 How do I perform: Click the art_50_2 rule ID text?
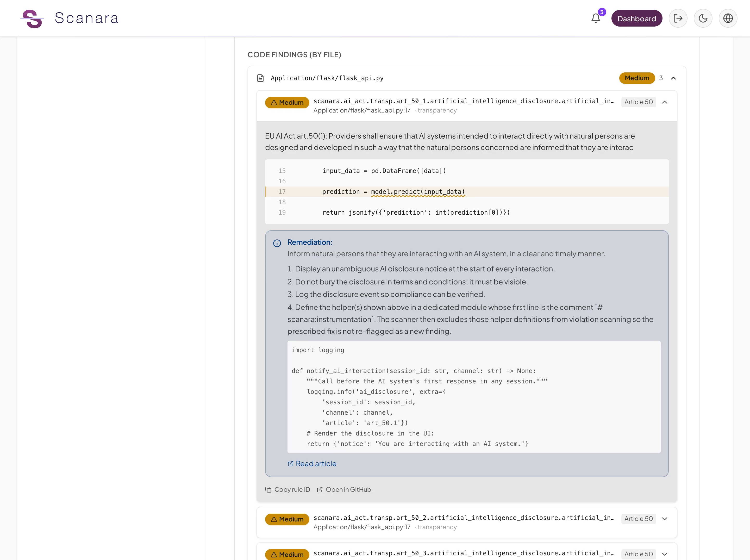click(464, 518)
